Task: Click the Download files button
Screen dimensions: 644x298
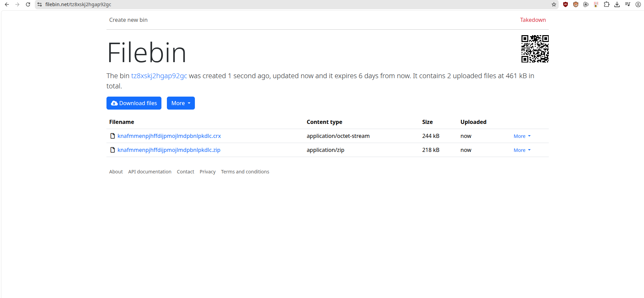Action: pyautogui.click(x=134, y=103)
